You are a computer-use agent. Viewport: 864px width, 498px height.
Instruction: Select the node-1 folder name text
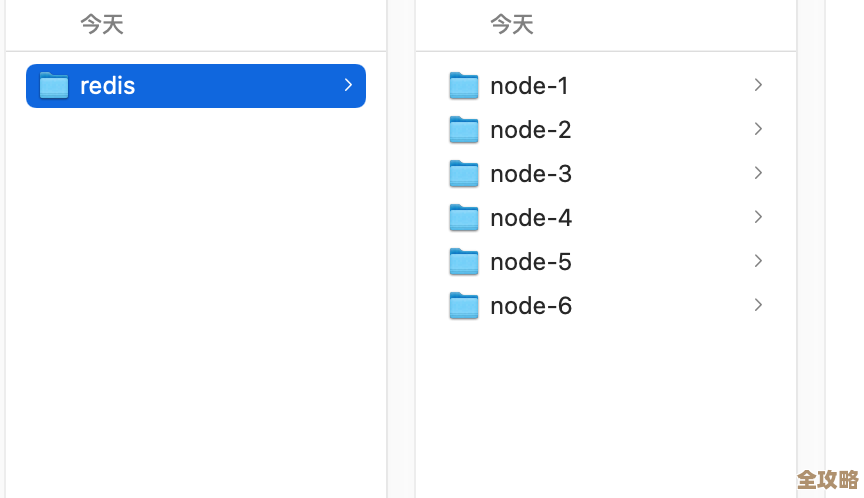[x=529, y=86]
